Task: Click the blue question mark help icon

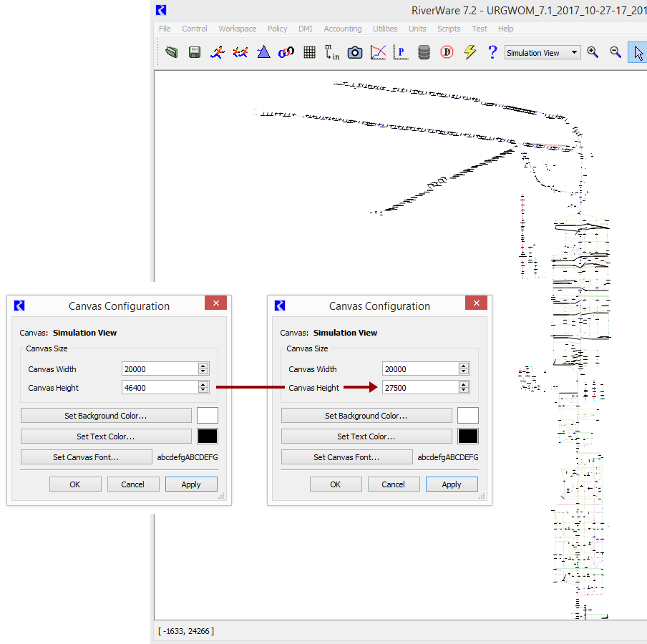Action: pos(492,52)
